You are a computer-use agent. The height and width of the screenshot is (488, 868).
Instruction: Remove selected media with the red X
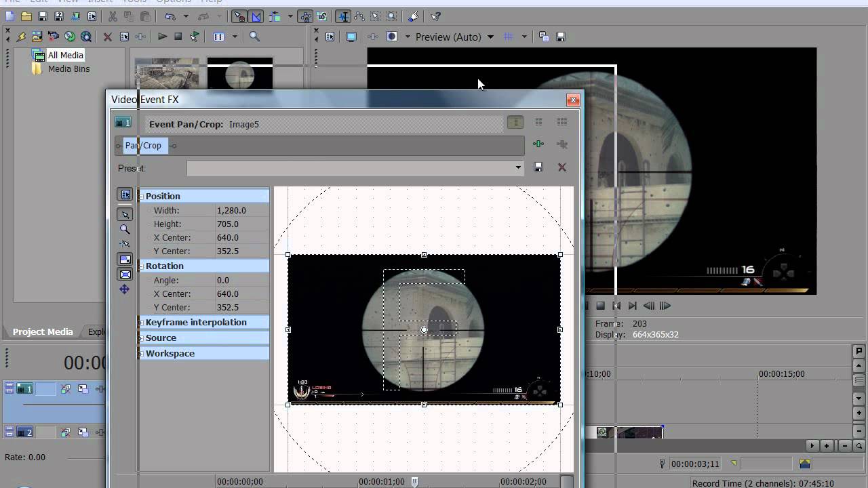[108, 37]
